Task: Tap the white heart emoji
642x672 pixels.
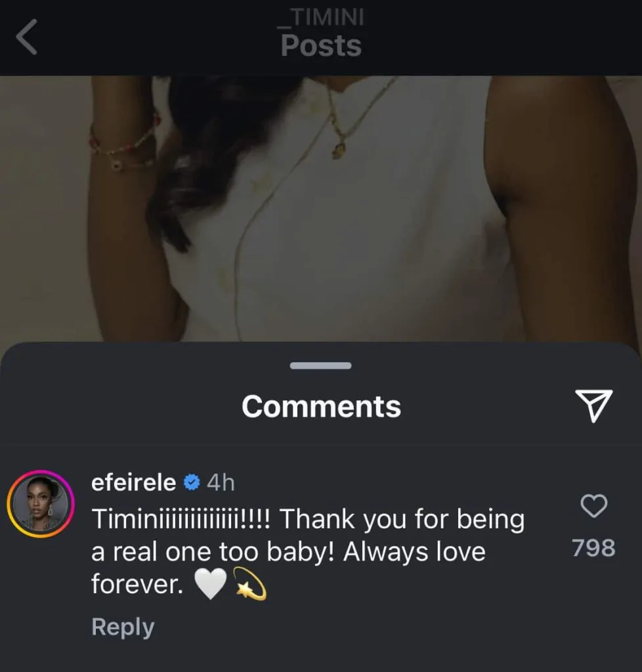Action: (211, 585)
